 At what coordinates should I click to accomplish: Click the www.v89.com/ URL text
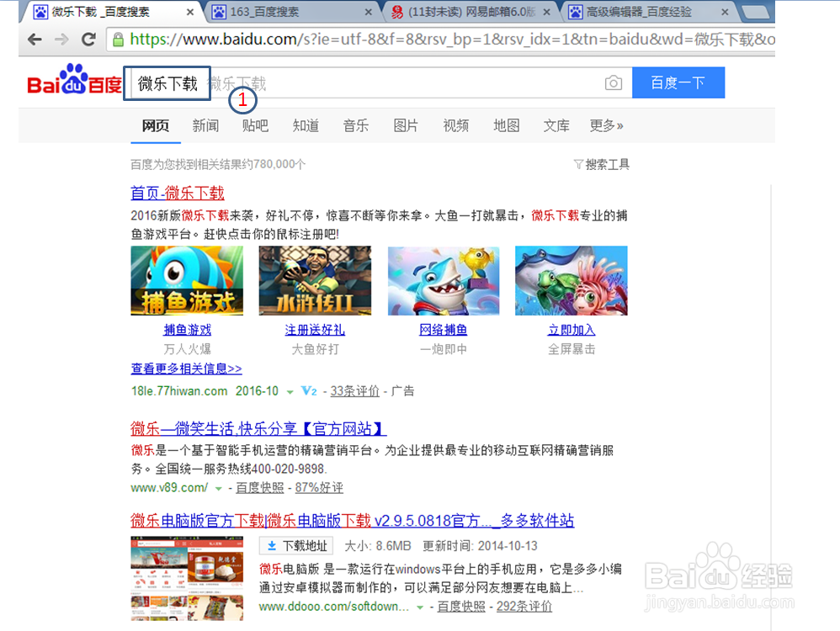pos(169,487)
